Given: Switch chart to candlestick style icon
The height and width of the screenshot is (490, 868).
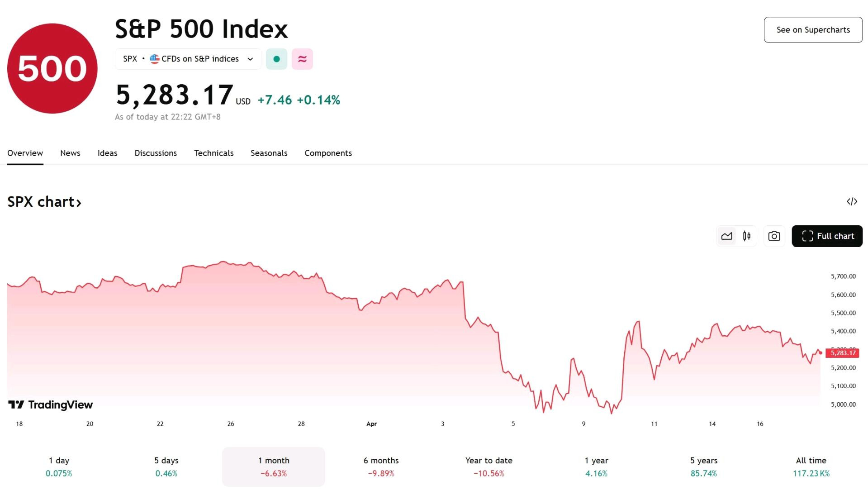Looking at the screenshot, I should [747, 236].
